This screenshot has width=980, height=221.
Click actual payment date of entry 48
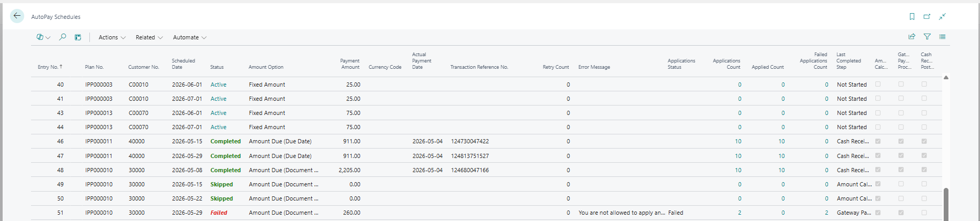(x=427, y=170)
